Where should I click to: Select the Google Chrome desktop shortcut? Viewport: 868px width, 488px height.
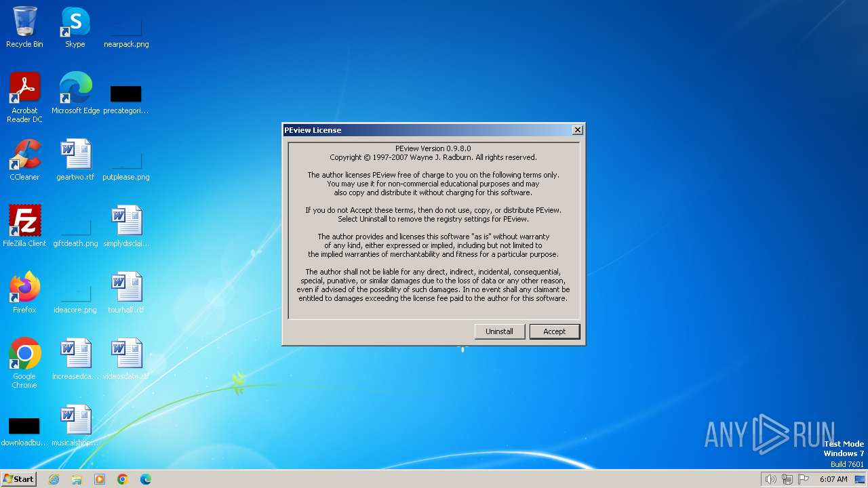24,363
